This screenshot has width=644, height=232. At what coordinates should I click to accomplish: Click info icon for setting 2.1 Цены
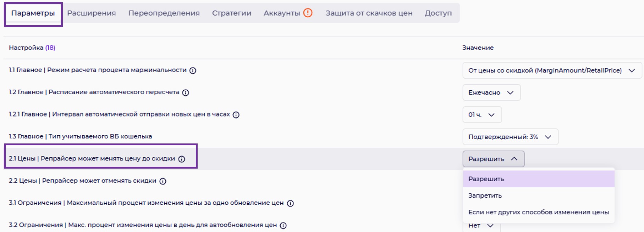pos(182,159)
